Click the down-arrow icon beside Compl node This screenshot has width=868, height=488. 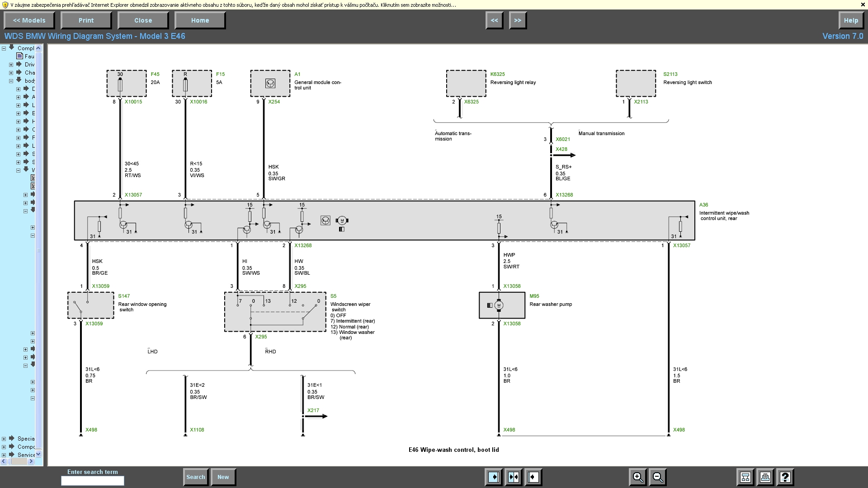(12, 47)
